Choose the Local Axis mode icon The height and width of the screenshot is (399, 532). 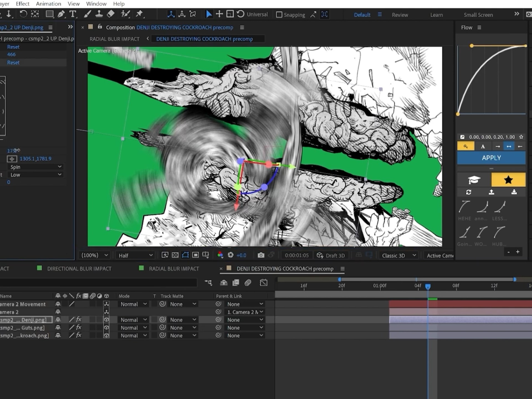coord(171,14)
